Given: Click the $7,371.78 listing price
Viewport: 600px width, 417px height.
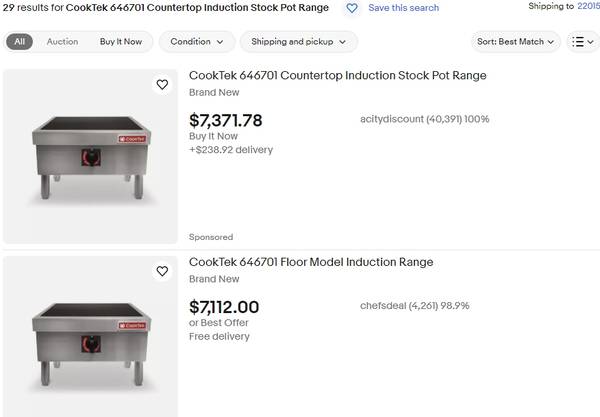Looking at the screenshot, I should pos(226,121).
